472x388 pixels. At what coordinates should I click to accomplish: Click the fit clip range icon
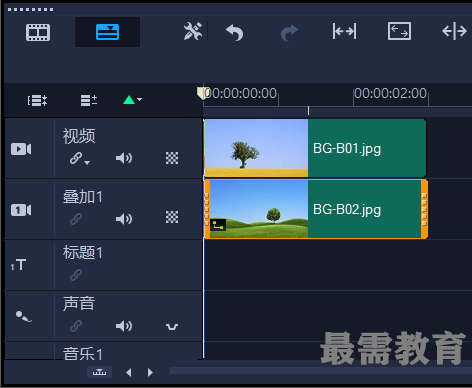pyautogui.click(x=344, y=32)
